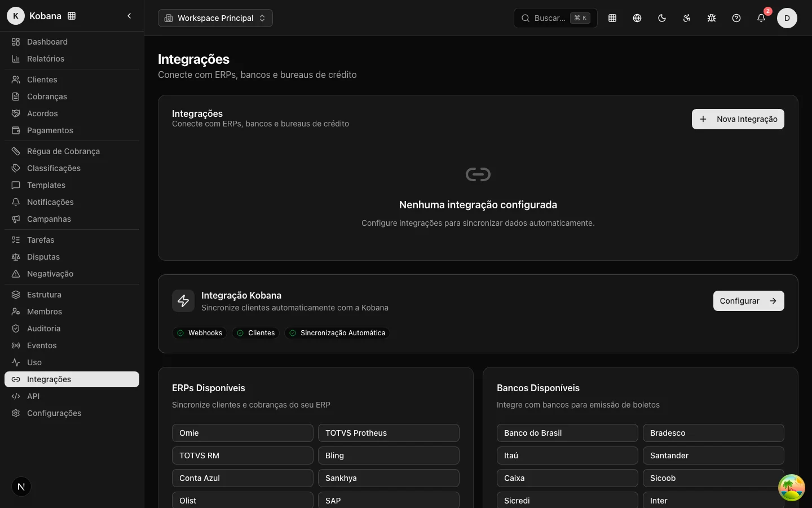Click the Nova Integração button
Image resolution: width=812 pixels, height=508 pixels.
738,119
